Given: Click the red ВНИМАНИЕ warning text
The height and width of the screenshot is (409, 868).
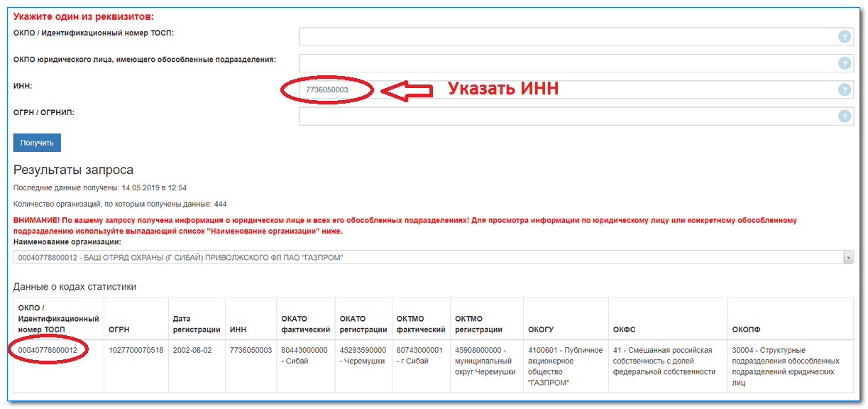Looking at the screenshot, I should point(405,226).
